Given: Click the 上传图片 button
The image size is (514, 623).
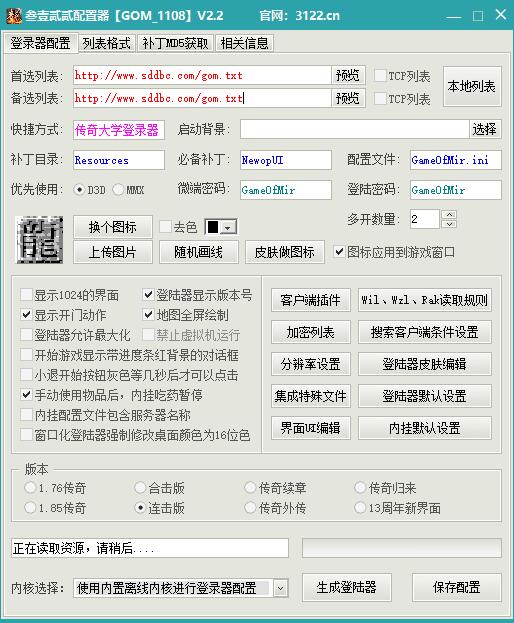Looking at the screenshot, I should click(x=113, y=252).
